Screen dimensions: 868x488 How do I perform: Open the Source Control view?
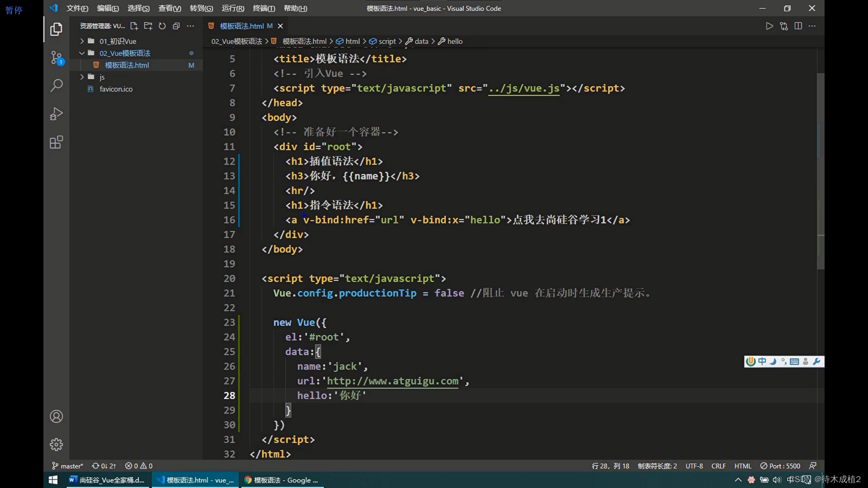point(56,58)
